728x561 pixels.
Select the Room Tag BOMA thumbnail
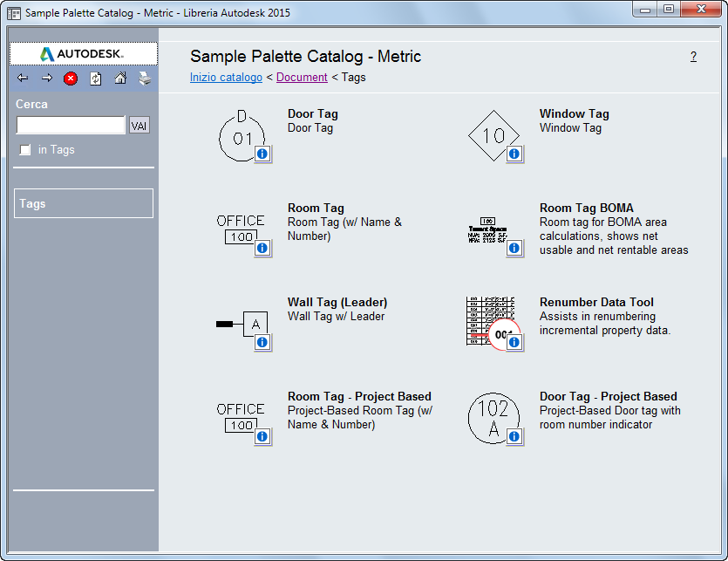tap(487, 230)
